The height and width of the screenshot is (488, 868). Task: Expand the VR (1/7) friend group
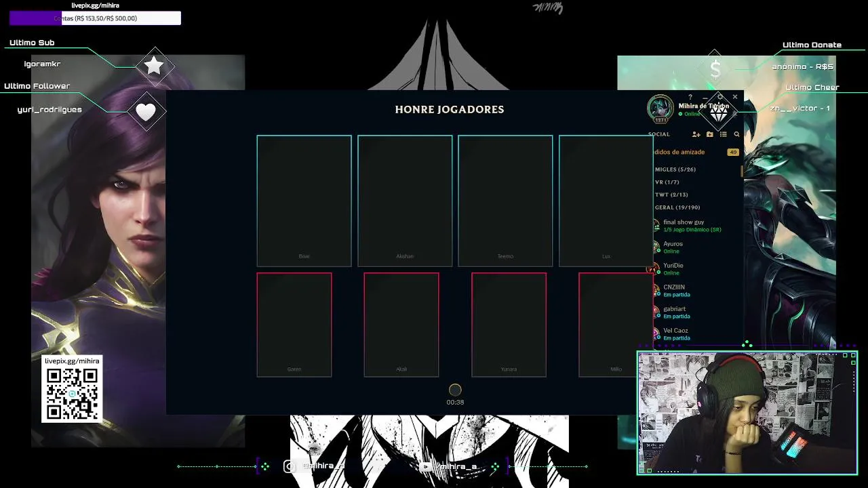tap(667, 182)
